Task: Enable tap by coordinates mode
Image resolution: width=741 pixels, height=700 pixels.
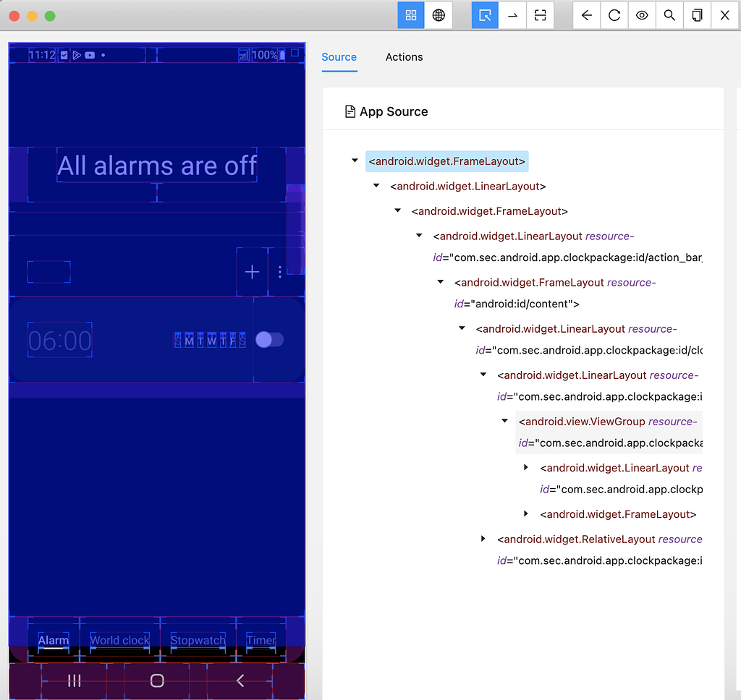Action: (540, 14)
